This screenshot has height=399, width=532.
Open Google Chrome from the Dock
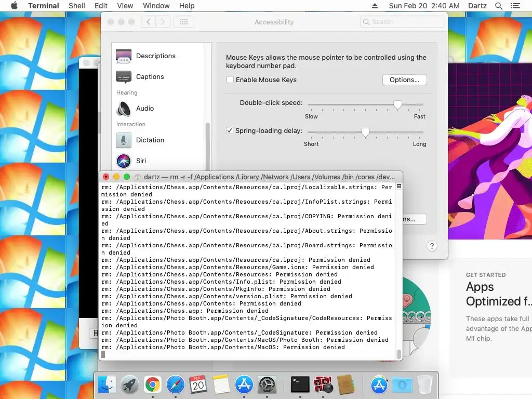click(x=152, y=385)
